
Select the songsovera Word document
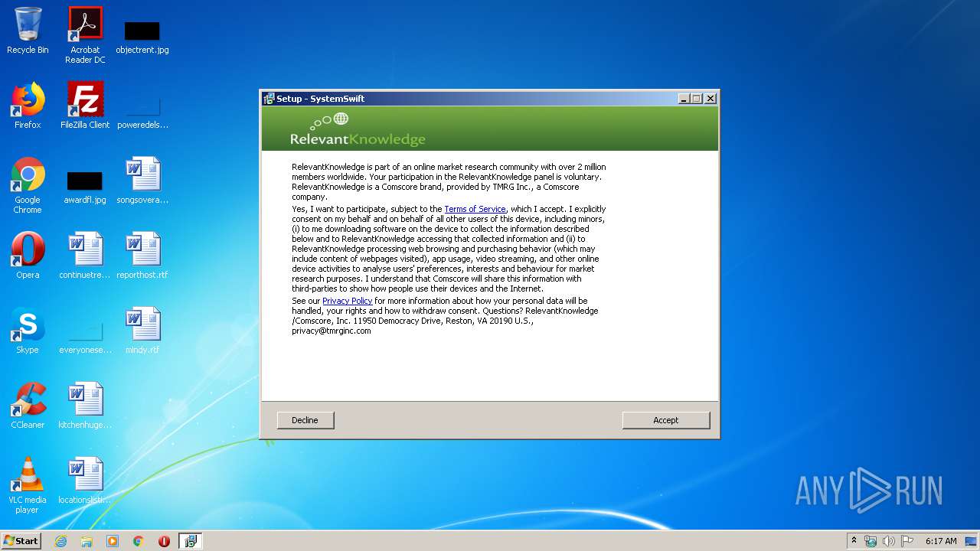tap(142, 181)
